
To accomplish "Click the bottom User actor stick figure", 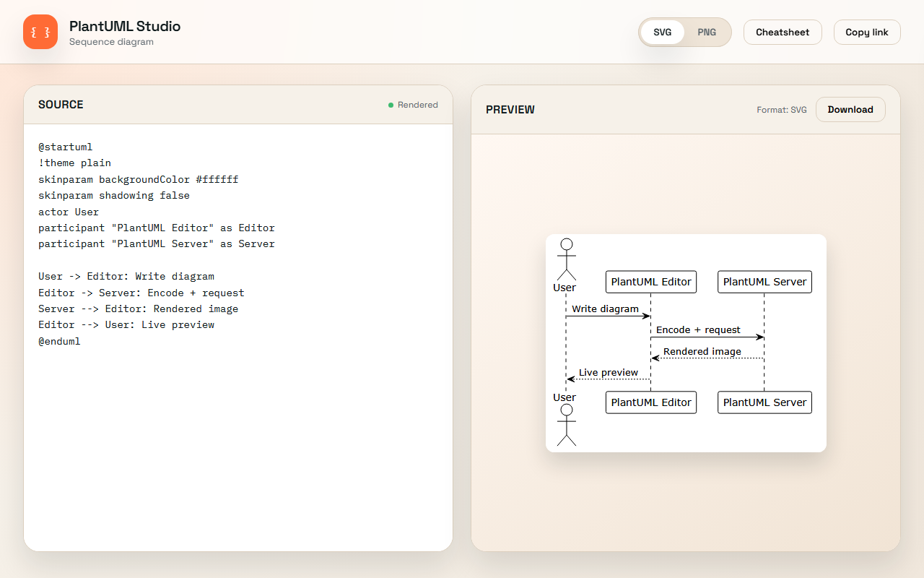I will click(567, 425).
